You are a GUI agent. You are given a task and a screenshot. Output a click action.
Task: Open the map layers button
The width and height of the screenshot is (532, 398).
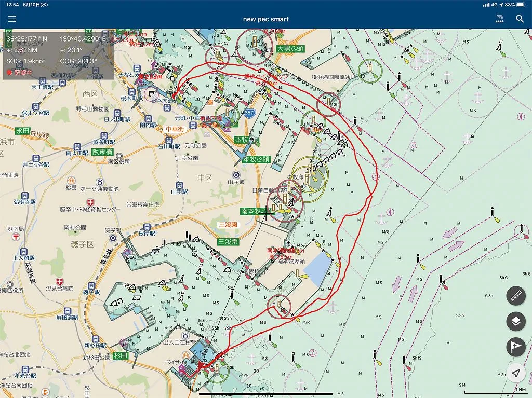[x=516, y=321]
